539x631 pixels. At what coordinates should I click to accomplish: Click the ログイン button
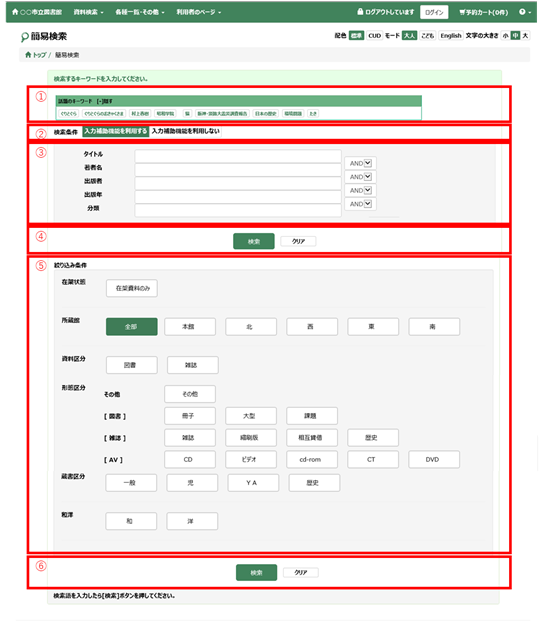point(434,12)
